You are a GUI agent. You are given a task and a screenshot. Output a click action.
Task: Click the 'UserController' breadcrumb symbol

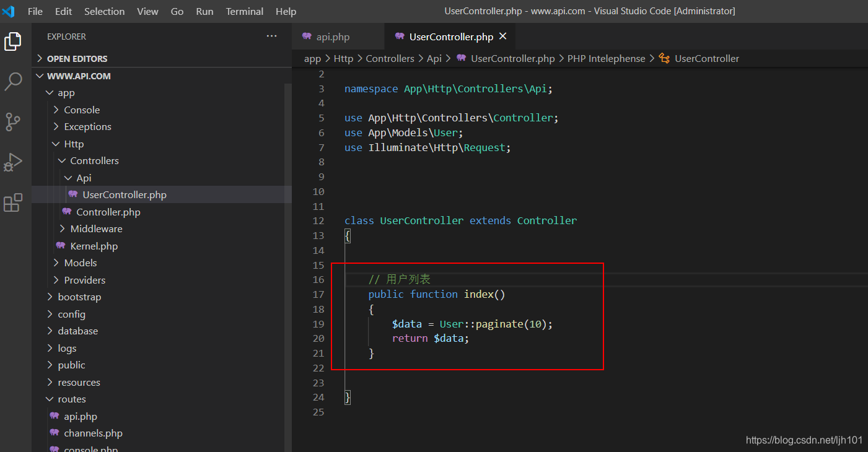click(x=706, y=58)
